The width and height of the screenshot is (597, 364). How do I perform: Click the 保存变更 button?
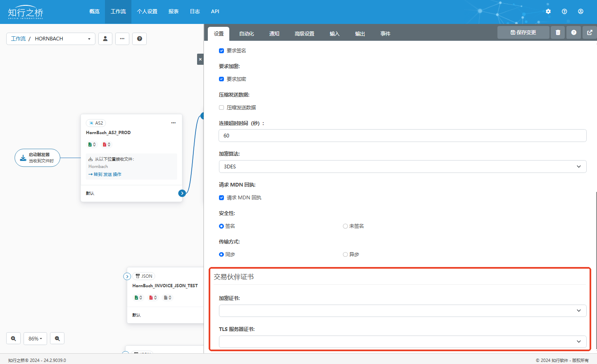(523, 33)
